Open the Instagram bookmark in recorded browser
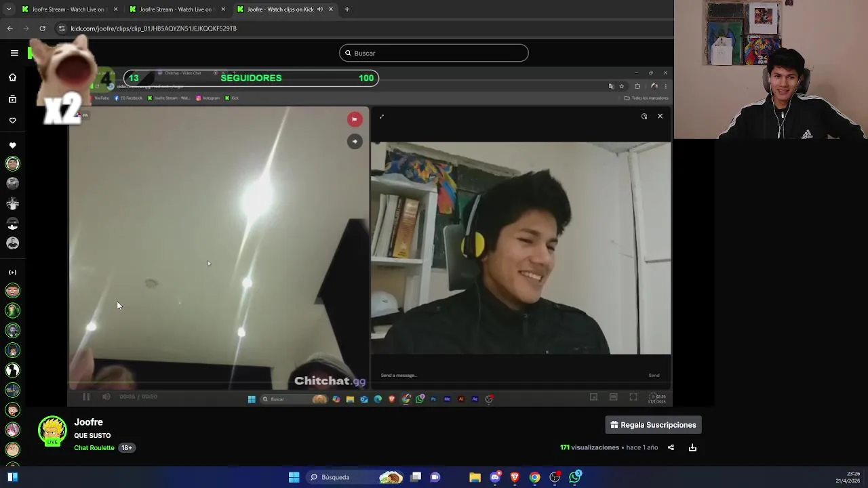 tap(208, 98)
